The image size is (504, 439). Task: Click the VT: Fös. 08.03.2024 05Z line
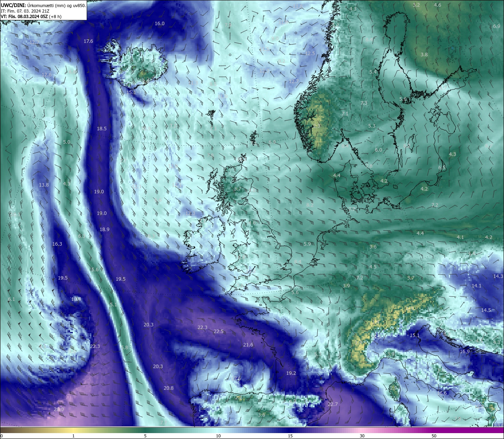[x=31, y=17]
